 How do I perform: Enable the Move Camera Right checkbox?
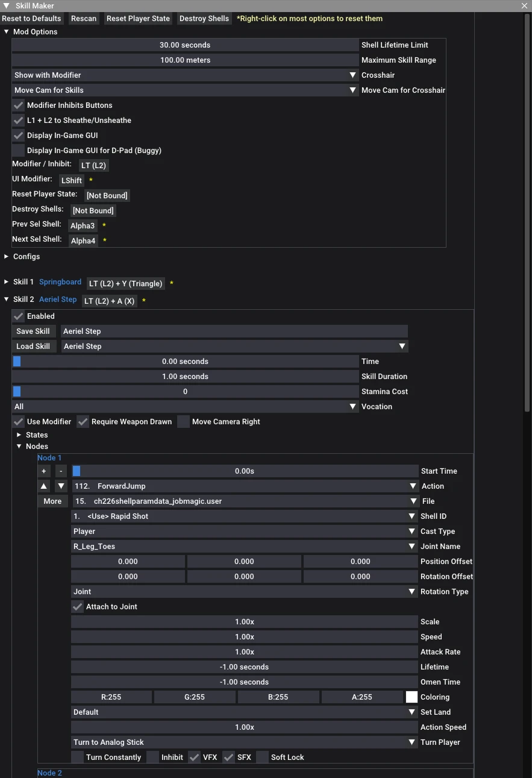pos(184,422)
